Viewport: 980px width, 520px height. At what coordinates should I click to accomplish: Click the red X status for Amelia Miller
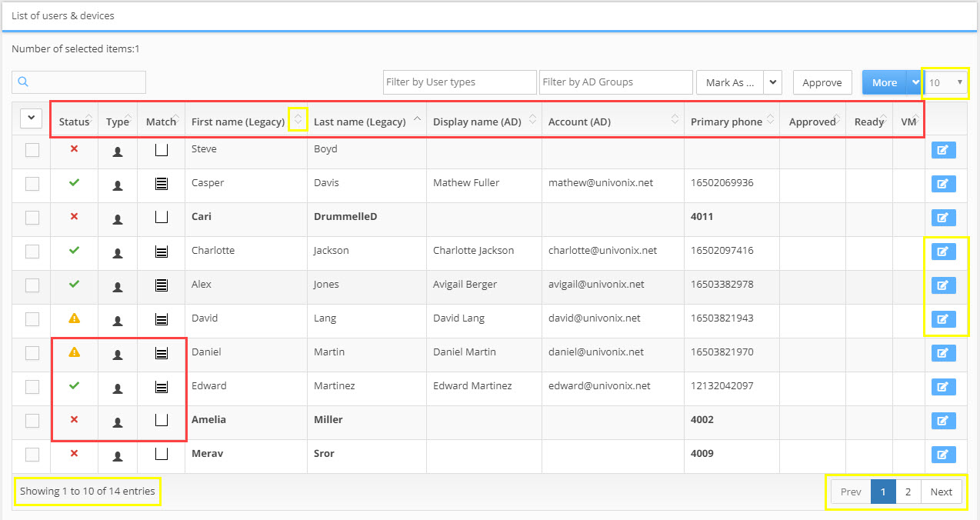click(x=74, y=420)
